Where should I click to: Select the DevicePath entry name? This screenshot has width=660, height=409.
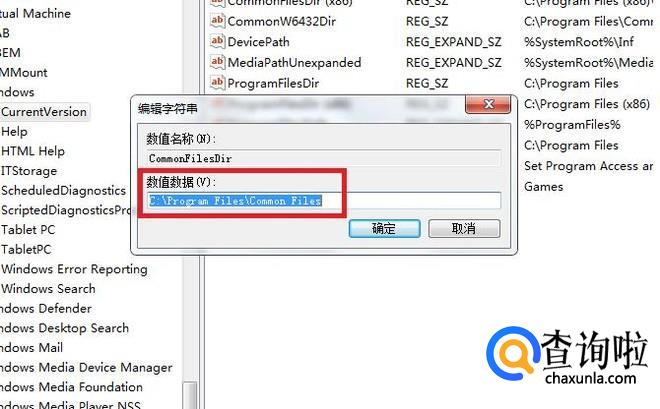(x=258, y=42)
